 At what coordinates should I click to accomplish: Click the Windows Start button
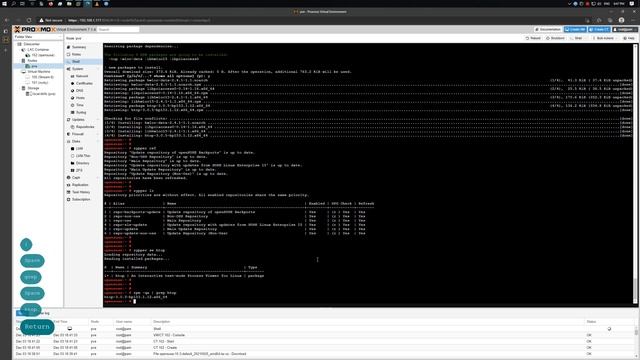tap(4, 4)
